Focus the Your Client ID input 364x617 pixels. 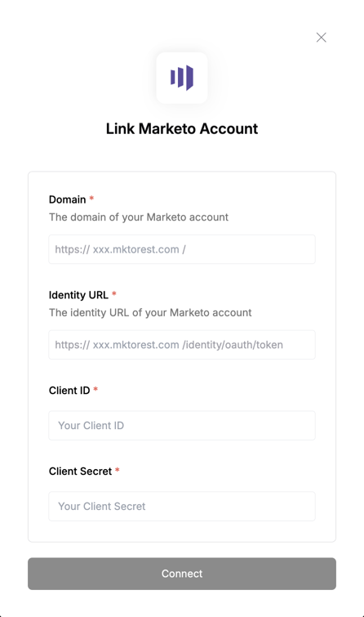click(182, 426)
